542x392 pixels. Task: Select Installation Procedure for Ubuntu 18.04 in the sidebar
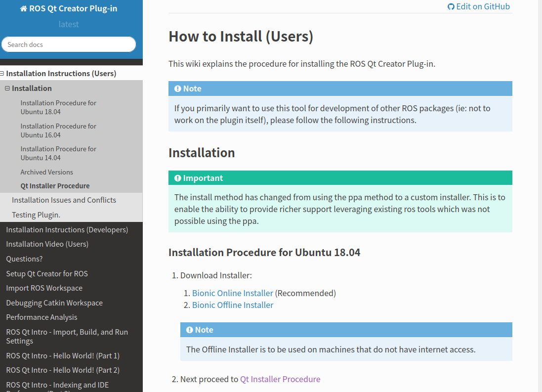[58, 107]
